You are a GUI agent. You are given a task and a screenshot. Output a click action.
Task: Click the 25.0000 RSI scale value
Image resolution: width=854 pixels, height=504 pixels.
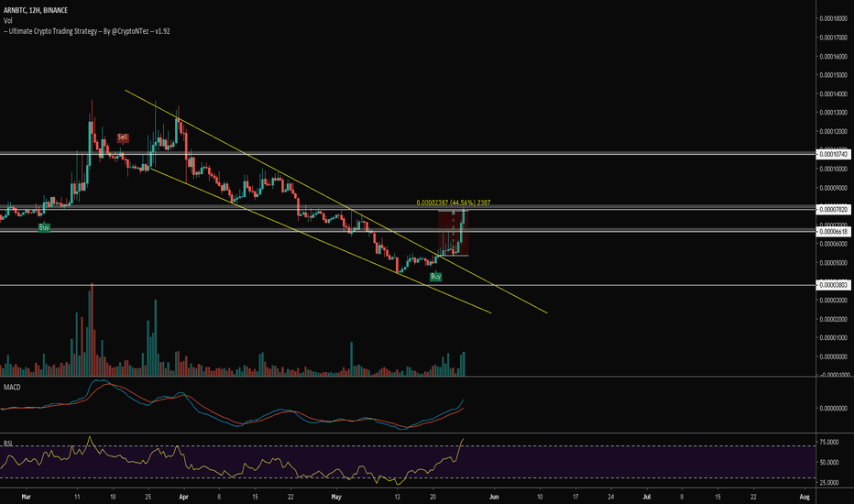tap(829, 483)
